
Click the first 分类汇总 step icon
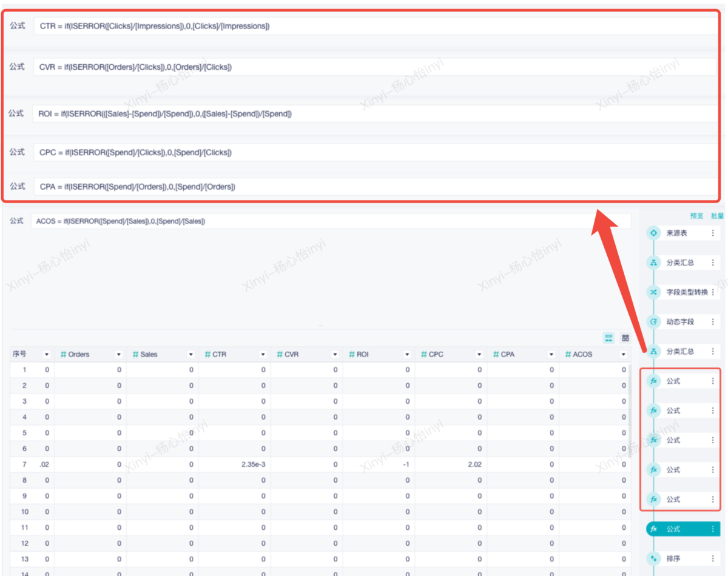[x=653, y=263]
